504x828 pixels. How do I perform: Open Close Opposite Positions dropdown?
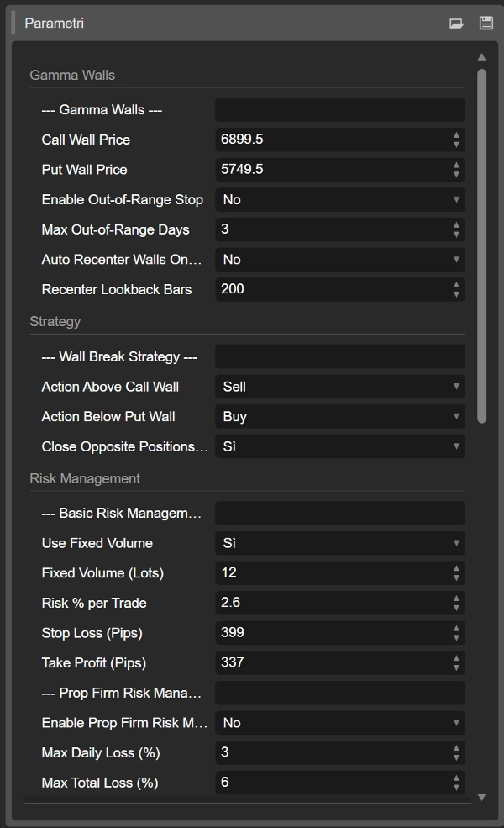point(339,446)
